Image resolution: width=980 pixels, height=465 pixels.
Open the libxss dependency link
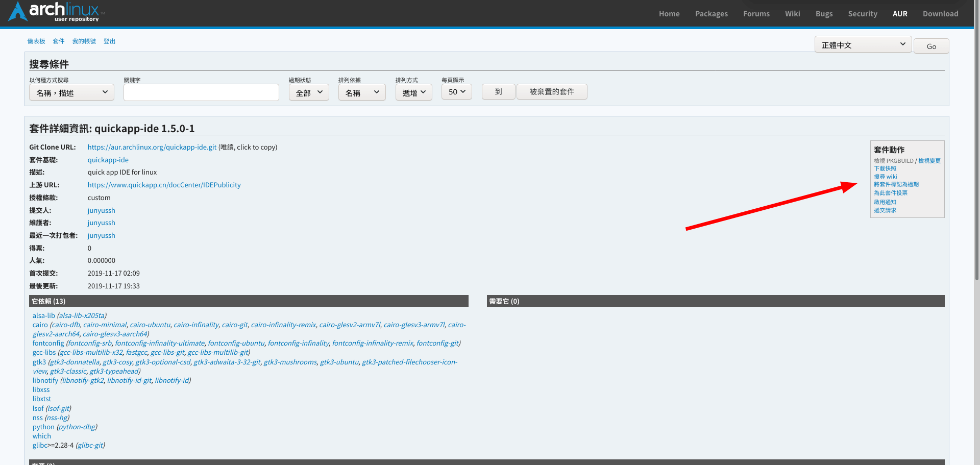(x=41, y=390)
